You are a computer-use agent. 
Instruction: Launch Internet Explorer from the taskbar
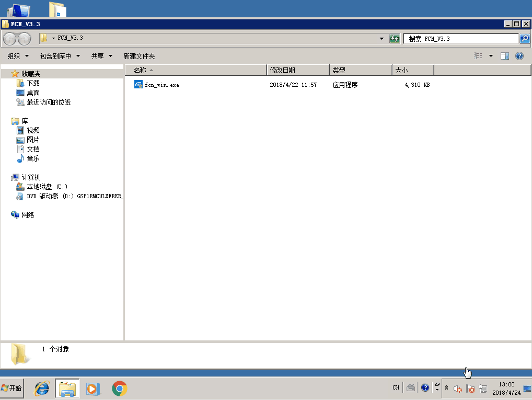coord(42,388)
